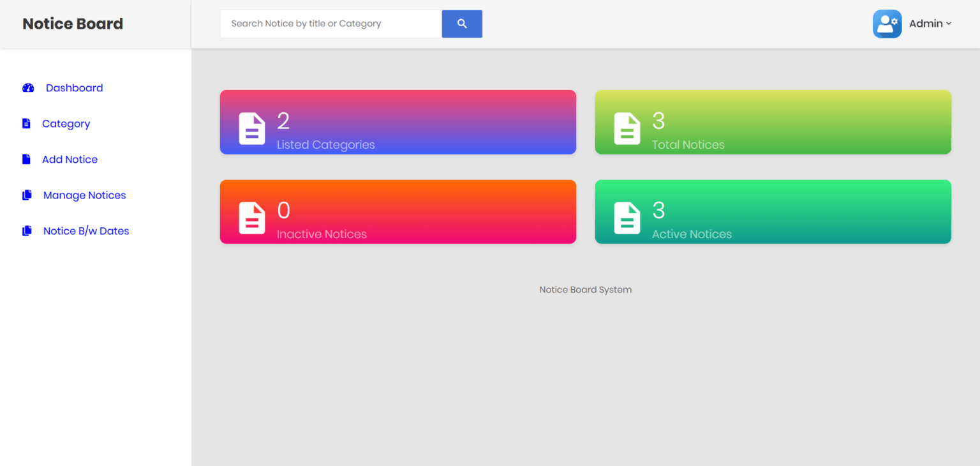The height and width of the screenshot is (466, 980).
Task: Click the Notice Board heading
Action: (72, 23)
